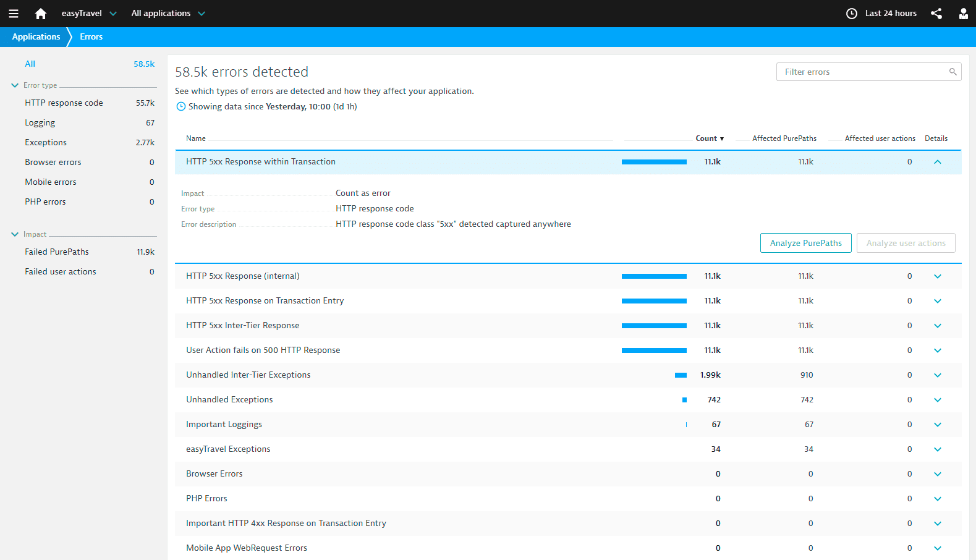Screen dimensions: 976x560
Task: Expand details for easyTravel Exceptions row
Action: point(938,449)
